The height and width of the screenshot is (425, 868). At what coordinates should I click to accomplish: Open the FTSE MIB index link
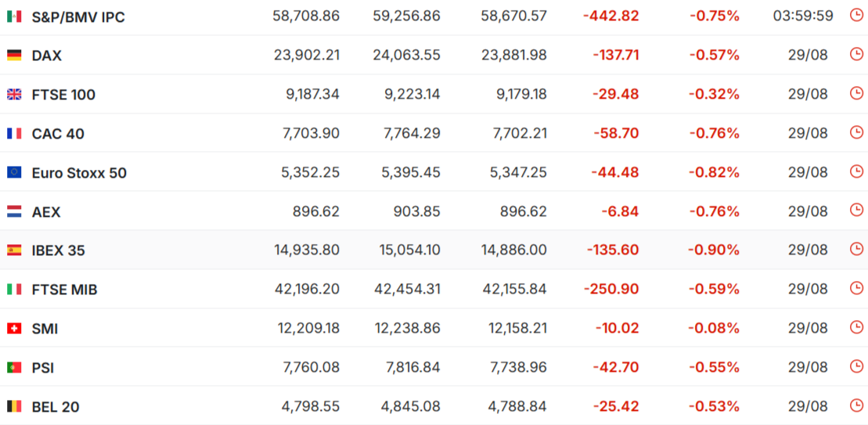pos(65,290)
